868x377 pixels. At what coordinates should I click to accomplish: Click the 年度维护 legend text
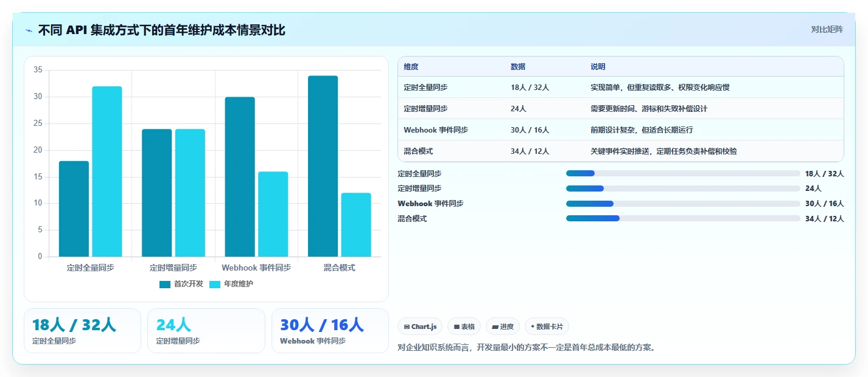tap(239, 284)
